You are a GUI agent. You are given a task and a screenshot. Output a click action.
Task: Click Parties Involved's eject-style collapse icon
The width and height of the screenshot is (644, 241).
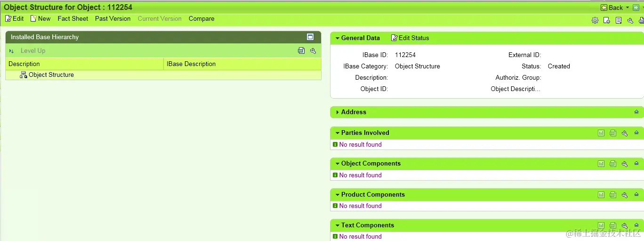click(x=636, y=133)
